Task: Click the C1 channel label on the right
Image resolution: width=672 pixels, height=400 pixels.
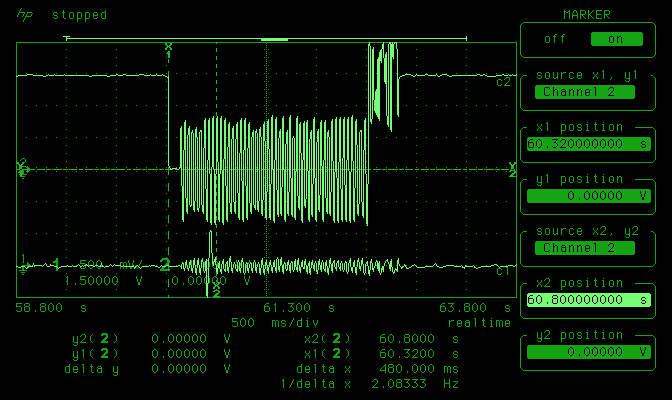Action: tap(503, 270)
